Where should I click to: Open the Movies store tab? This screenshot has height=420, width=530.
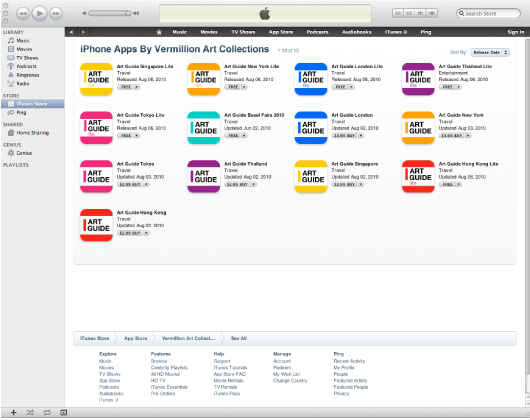tap(209, 32)
